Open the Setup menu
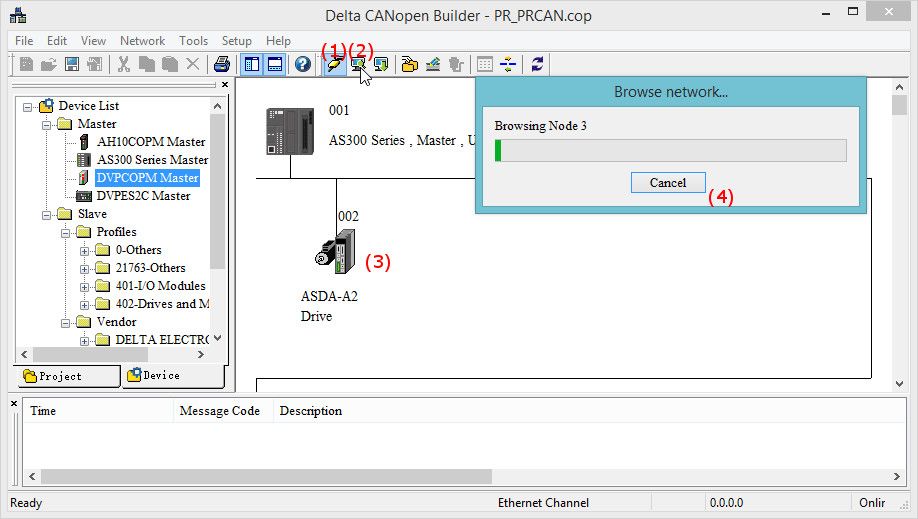This screenshot has height=519, width=918. [x=237, y=41]
